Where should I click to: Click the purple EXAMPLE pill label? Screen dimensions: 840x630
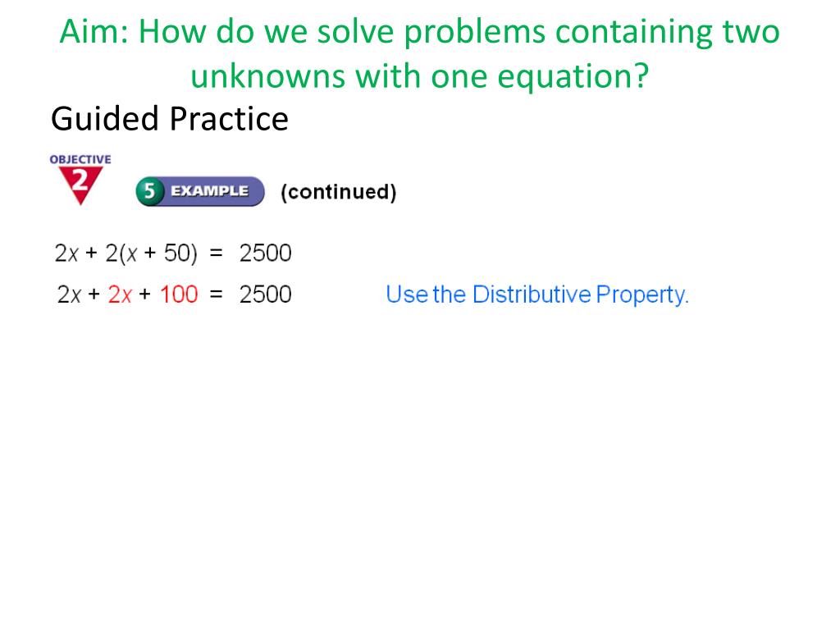pos(210,191)
